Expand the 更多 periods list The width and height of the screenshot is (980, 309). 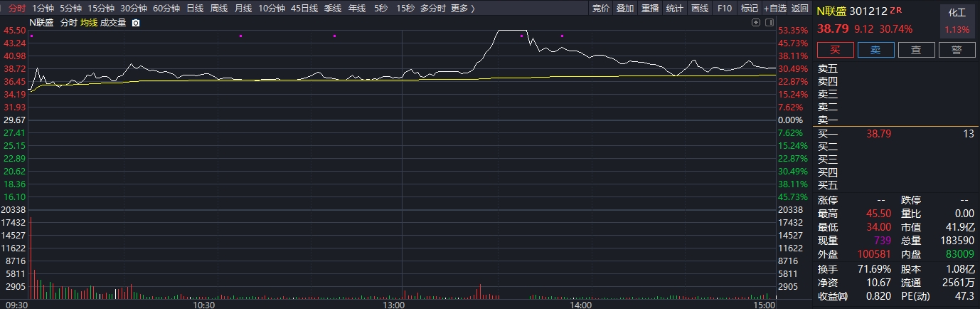click(462, 9)
